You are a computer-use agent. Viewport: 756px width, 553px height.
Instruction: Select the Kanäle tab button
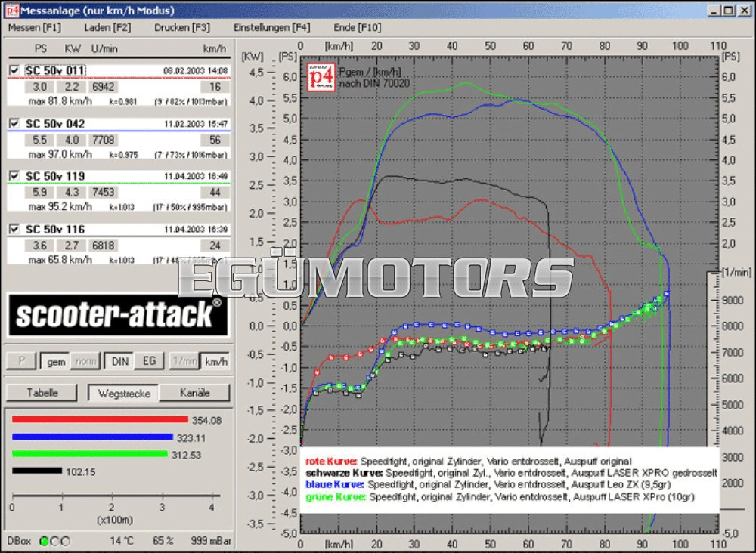(195, 393)
